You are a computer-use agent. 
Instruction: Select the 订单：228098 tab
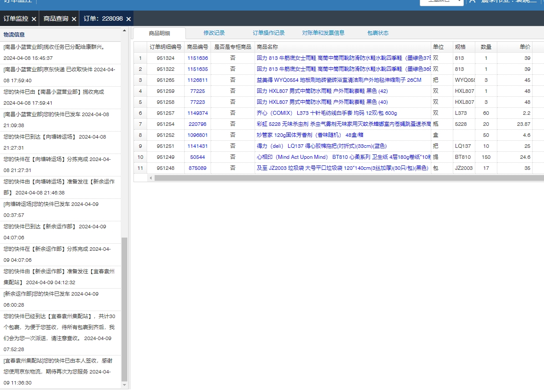pyautogui.click(x=103, y=18)
